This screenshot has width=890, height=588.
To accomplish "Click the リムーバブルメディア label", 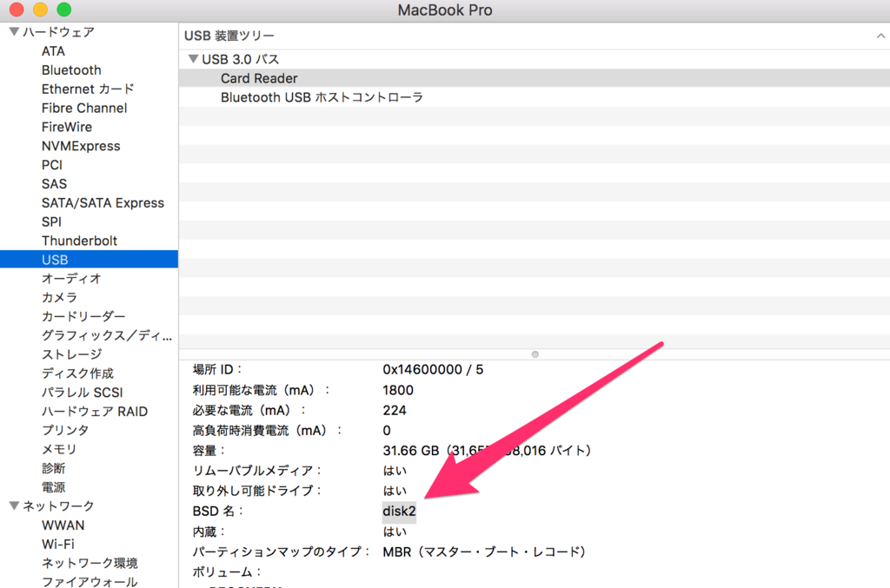I will pyautogui.click(x=257, y=471).
